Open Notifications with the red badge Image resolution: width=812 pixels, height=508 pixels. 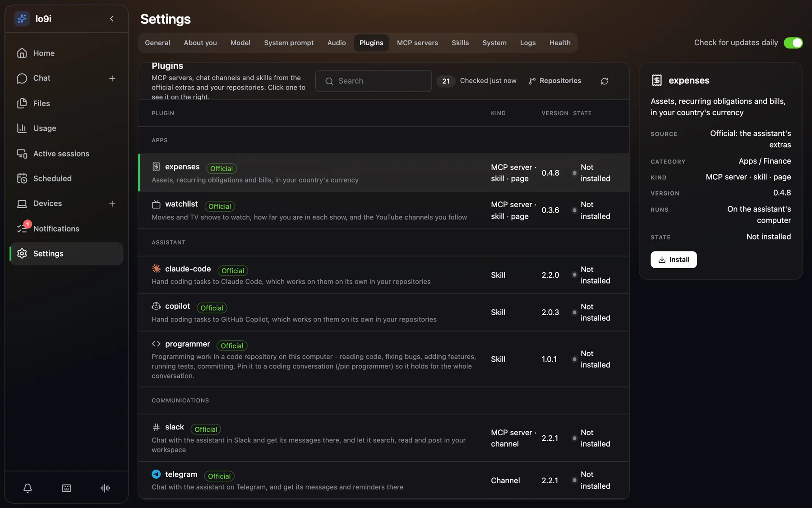(x=66, y=228)
